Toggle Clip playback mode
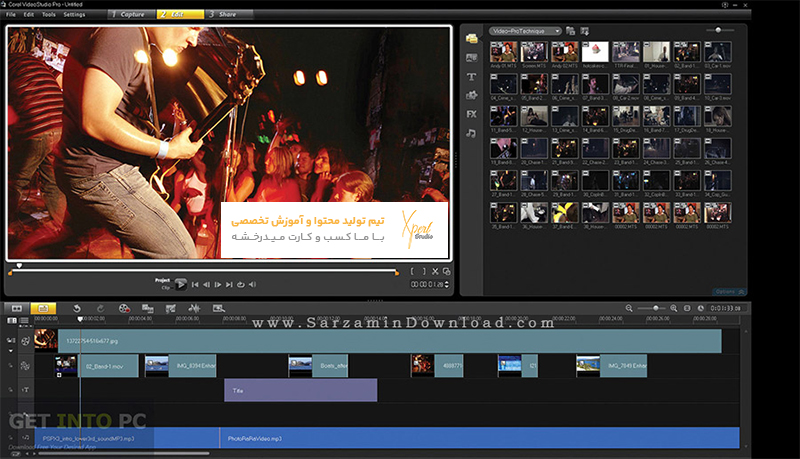Image resolution: width=800 pixels, height=459 pixels. (x=165, y=288)
